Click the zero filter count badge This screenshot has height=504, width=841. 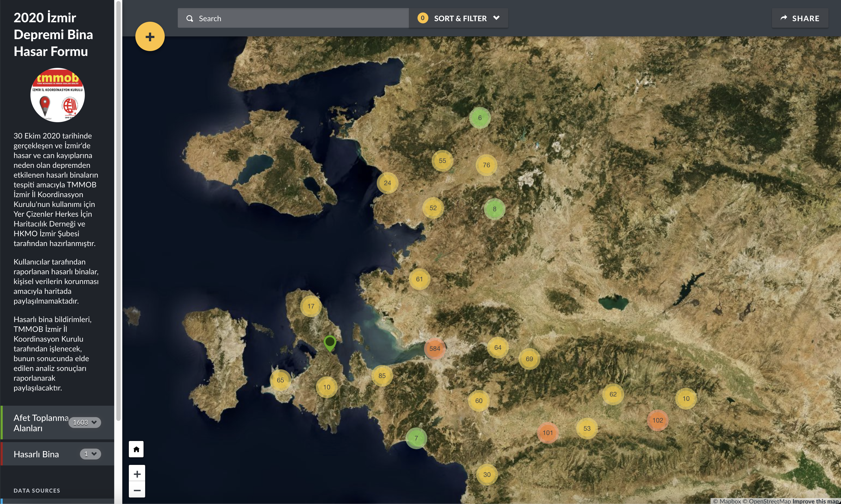[x=423, y=18]
